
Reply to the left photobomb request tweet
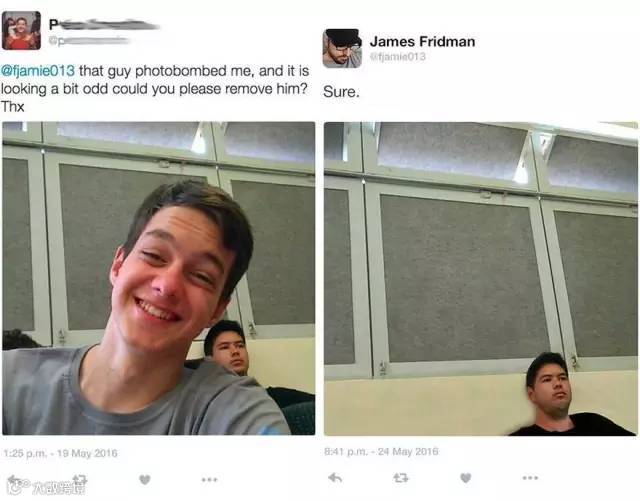click(x=15, y=480)
